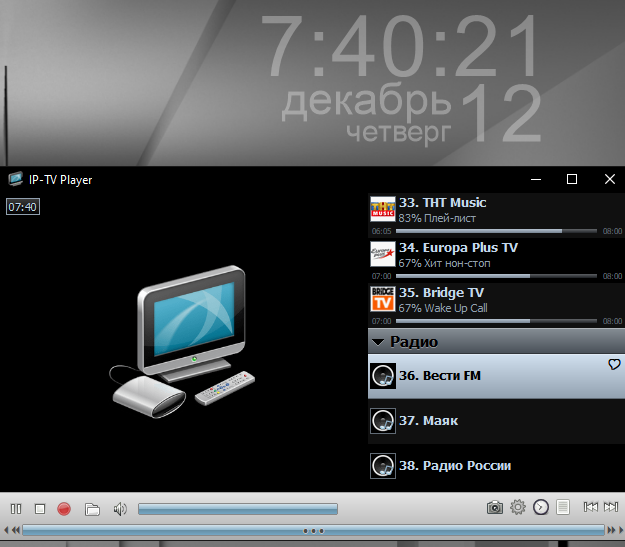Pause playback with the pause button

pos(16,509)
